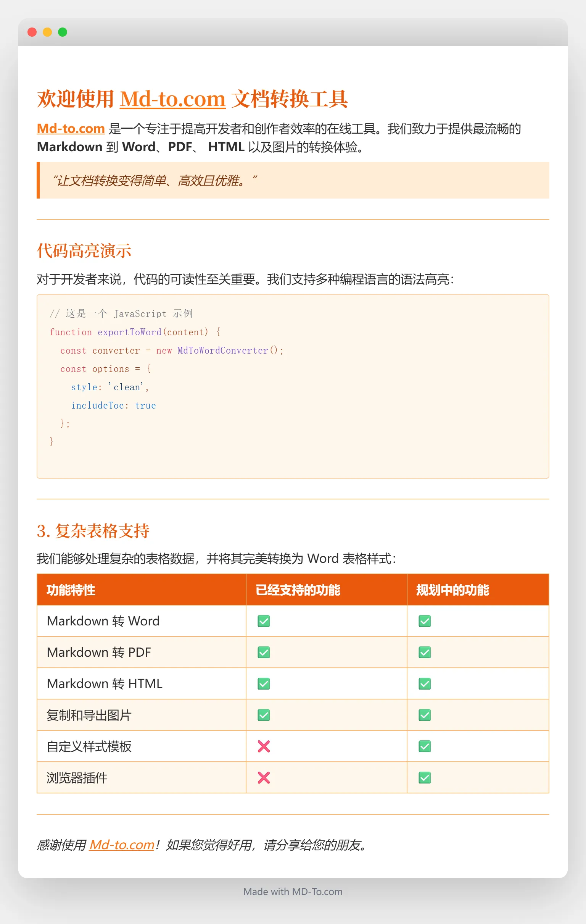Click the red cross icon for 自定义样式模板
Viewport: 586px width, 924px height.
[x=264, y=746]
